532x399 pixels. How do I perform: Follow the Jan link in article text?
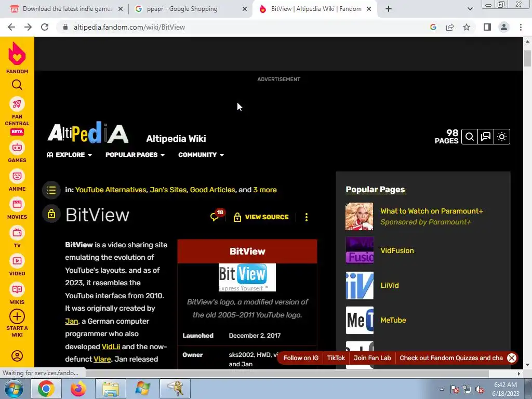pos(72,321)
